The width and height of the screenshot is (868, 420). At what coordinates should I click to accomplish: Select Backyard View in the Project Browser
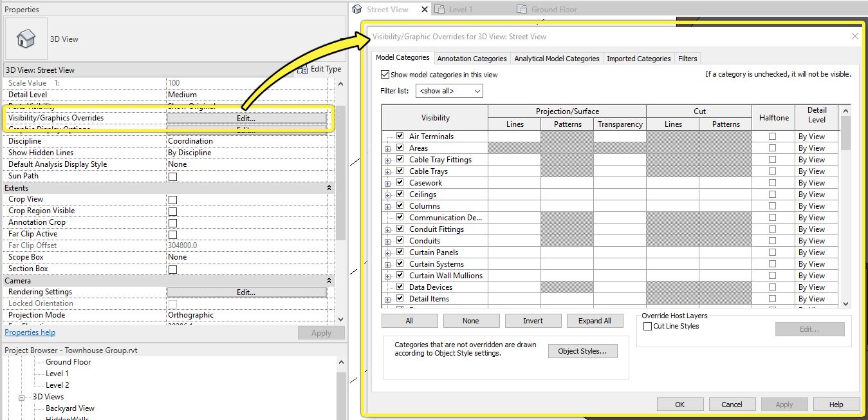point(68,408)
